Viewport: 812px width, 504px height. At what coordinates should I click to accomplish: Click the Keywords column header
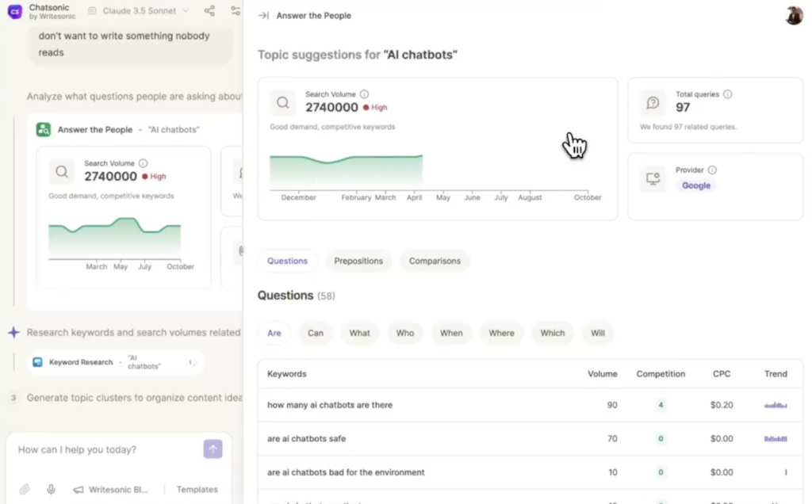click(286, 373)
